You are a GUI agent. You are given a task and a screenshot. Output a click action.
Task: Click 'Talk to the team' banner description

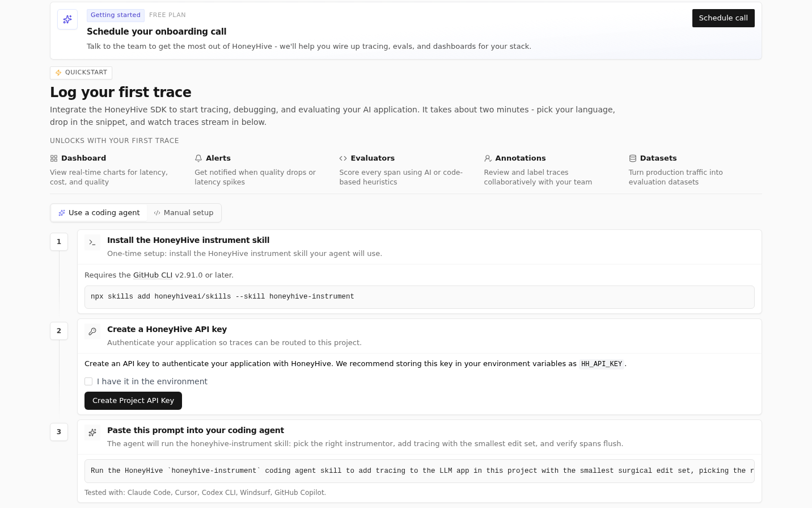point(309,47)
